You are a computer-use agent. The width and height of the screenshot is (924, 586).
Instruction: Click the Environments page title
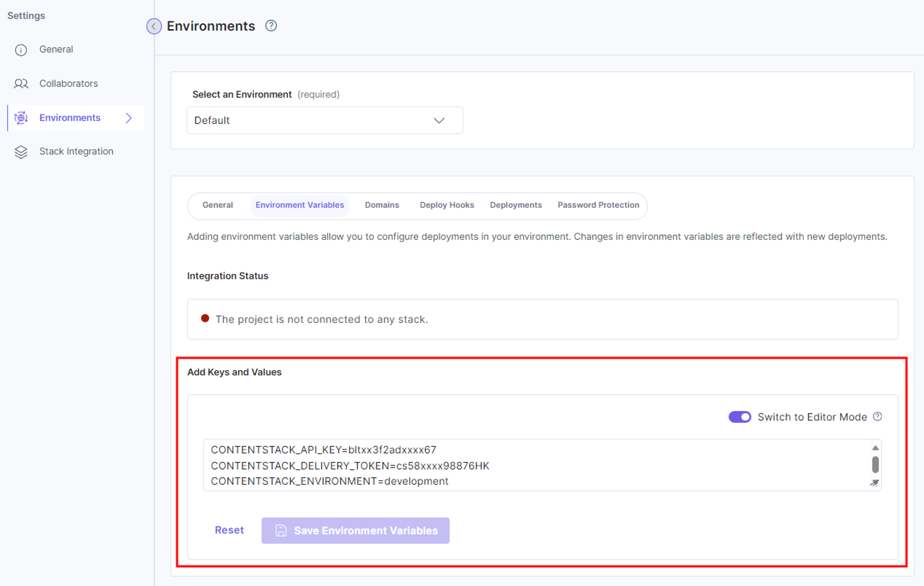pyautogui.click(x=211, y=26)
